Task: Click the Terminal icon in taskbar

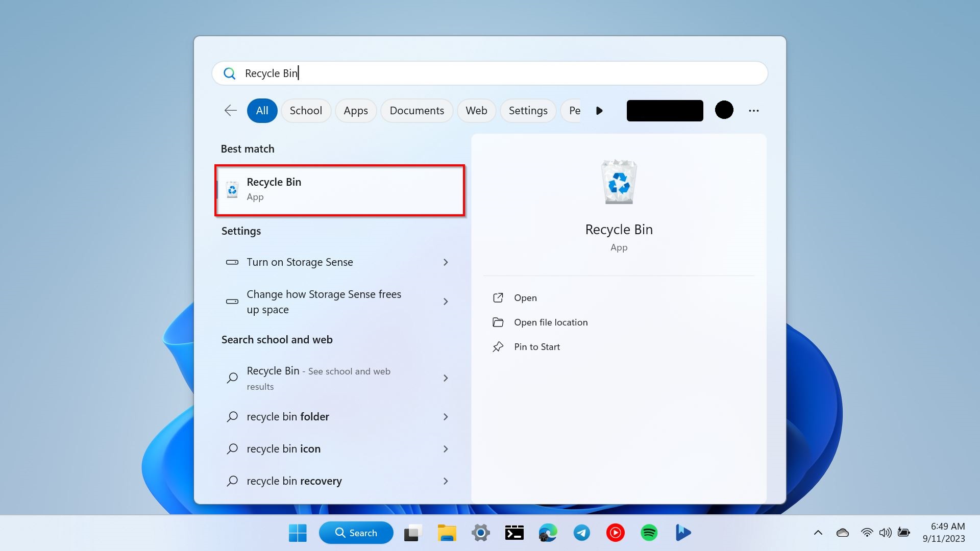Action: click(x=513, y=532)
